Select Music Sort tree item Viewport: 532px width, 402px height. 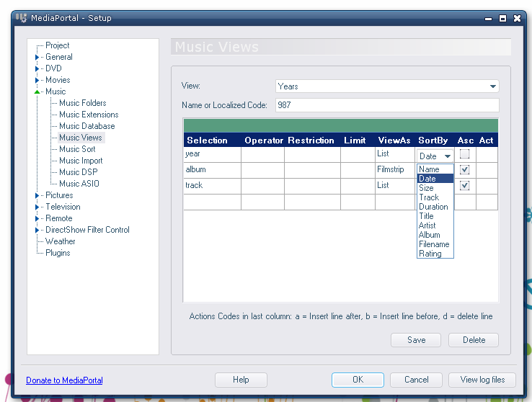click(x=77, y=149)
